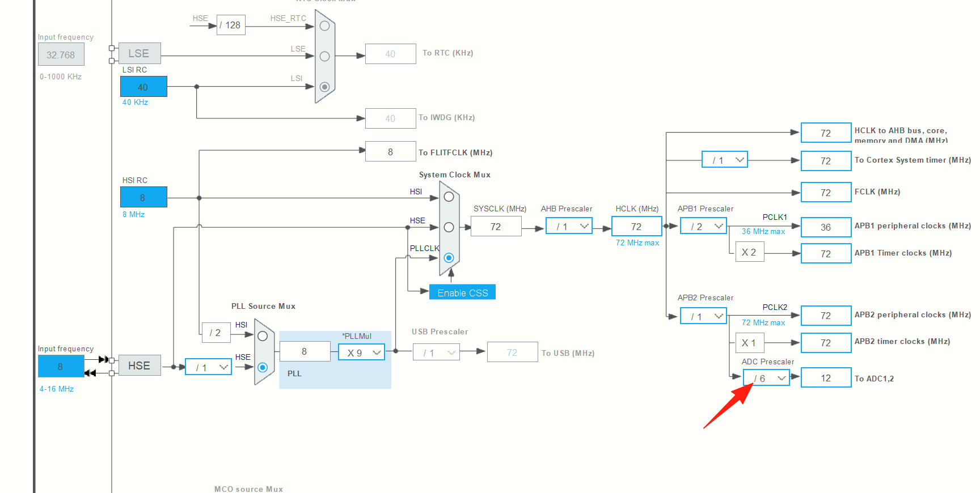Click the PLL input value 8
Image resolution: width=980 pixels, height=493 pixels.
(x=305, y=351)
